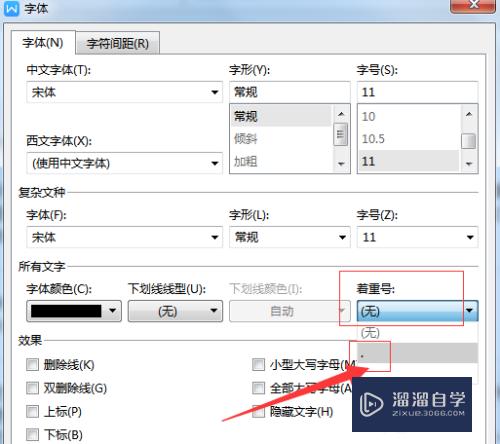Image resolution: width=500 pixels, height=444 pixels.
Task: Select 加粗 in the 字形 list
Action: click(x=281, y=161)
